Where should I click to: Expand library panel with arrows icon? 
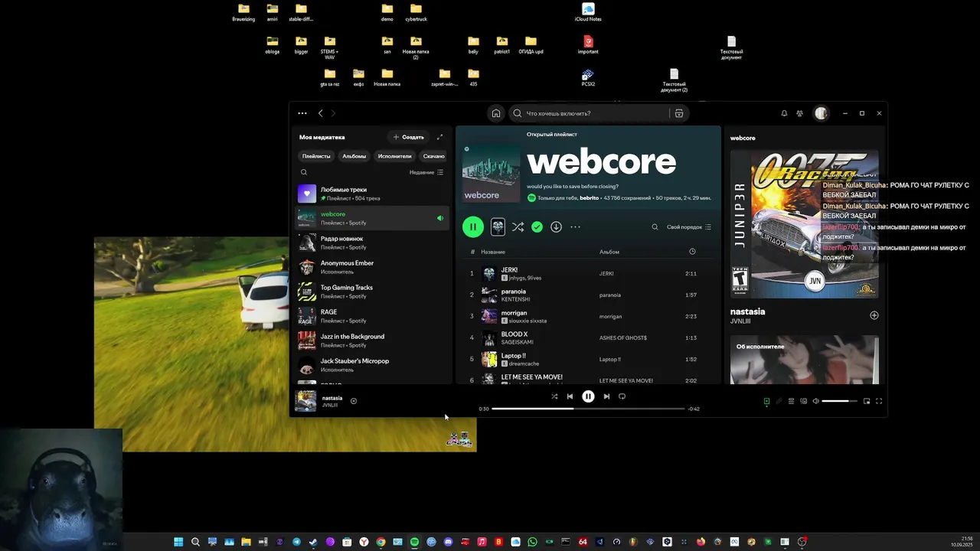(x=439, y=137)
